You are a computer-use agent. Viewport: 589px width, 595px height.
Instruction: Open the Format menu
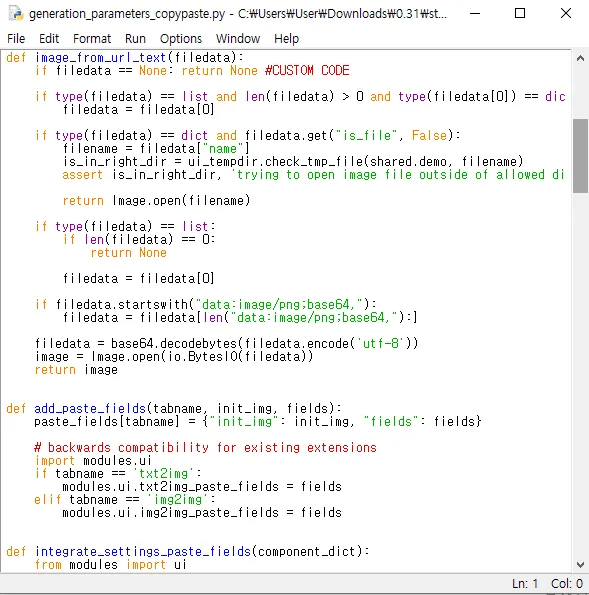[x=92, y=38]
